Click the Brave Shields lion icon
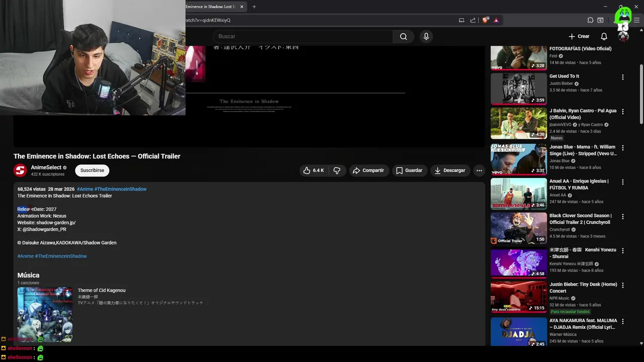This screenshot has height=362, width=644. 485,20
